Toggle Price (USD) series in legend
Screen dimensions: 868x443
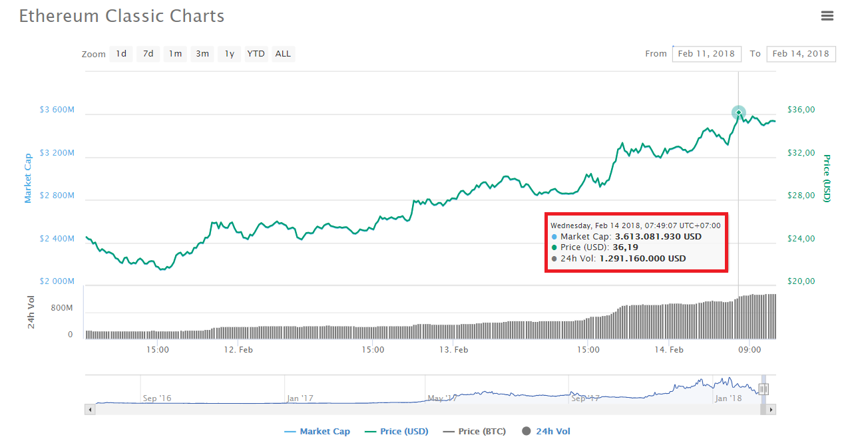(397, 432)
